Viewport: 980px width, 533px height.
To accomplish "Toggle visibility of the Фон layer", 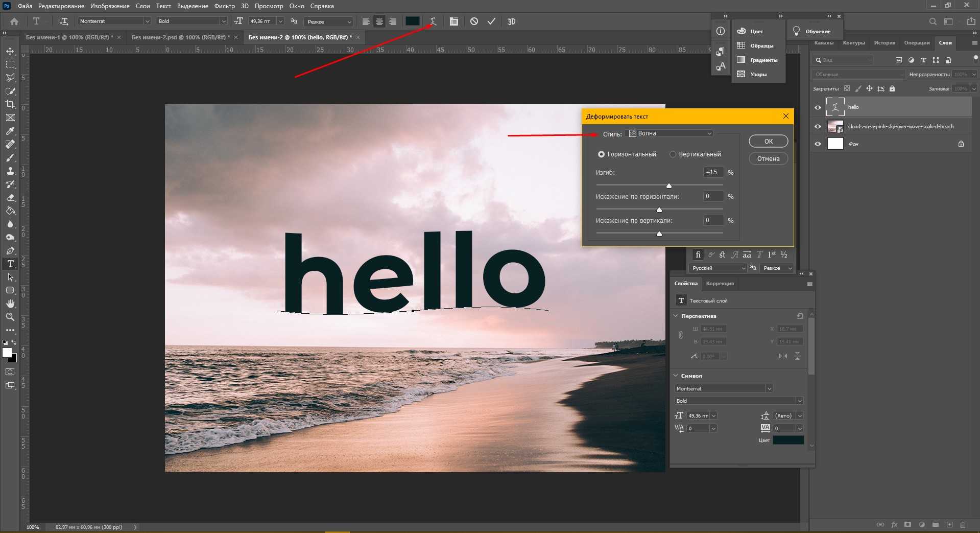I will click(818, 144).
